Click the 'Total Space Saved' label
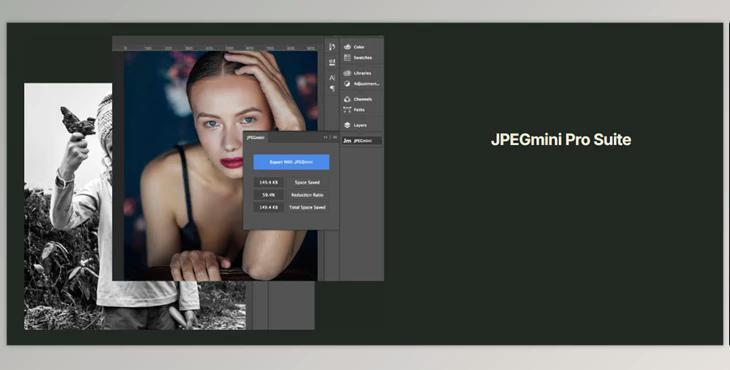Viewport: 730px width, 370px height. click(x=307, y=208)
